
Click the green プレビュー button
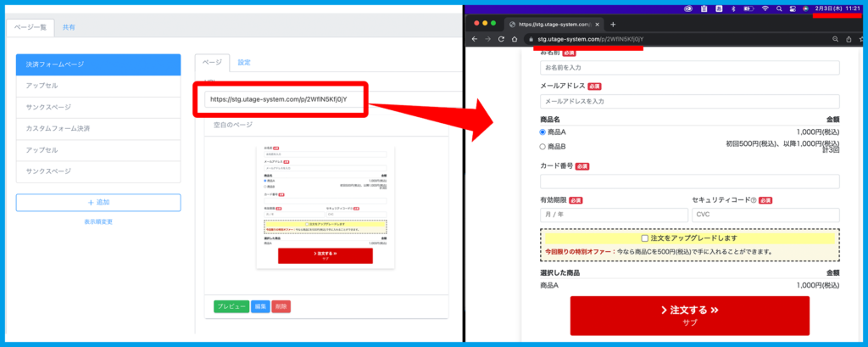pyautogui.click(x=231, y=305)
